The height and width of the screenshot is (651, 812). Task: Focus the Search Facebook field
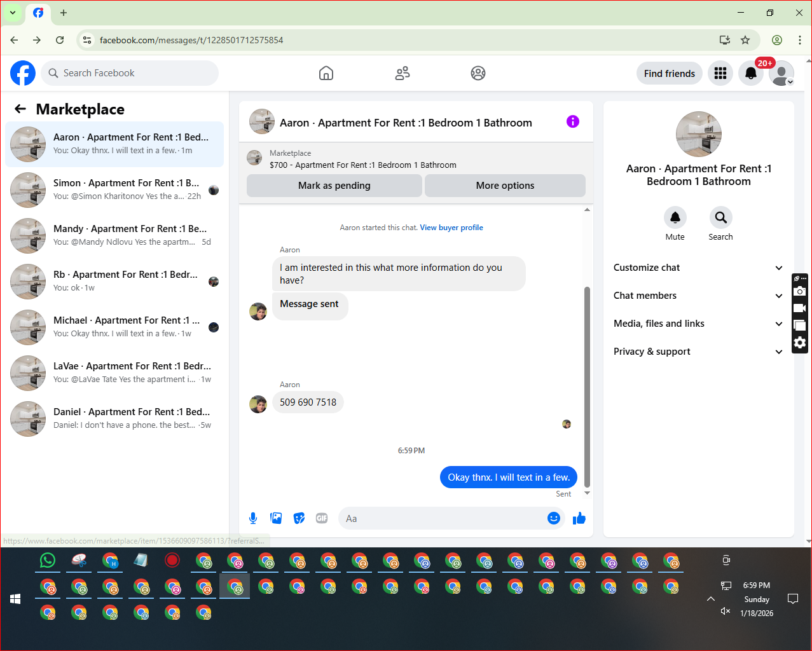130,73
